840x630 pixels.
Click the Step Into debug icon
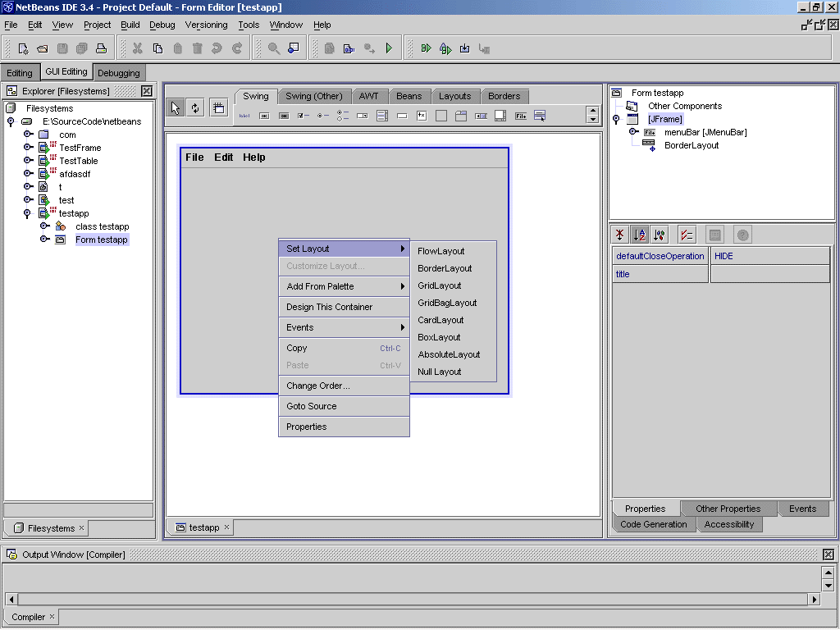[465, 48]
